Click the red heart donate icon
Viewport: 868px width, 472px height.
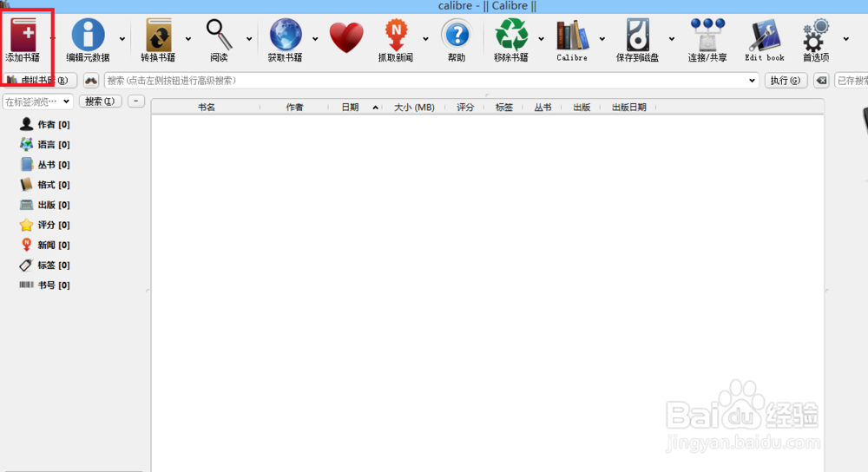click(346, 37)
